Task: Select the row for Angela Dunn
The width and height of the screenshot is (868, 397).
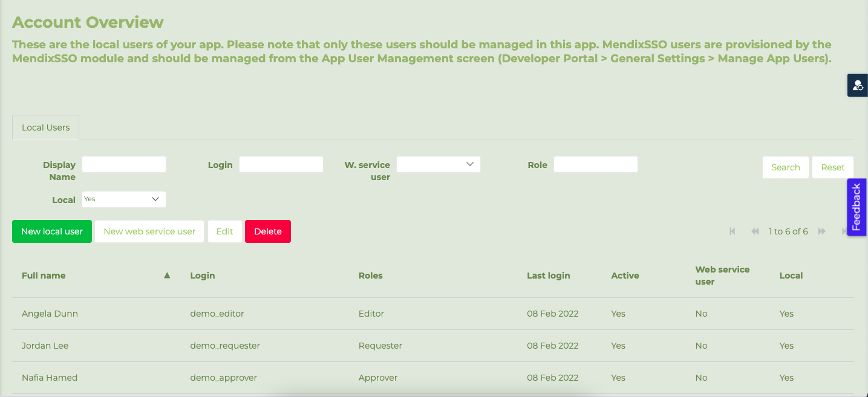Action: pyautogui.click(x=50, y=313)
